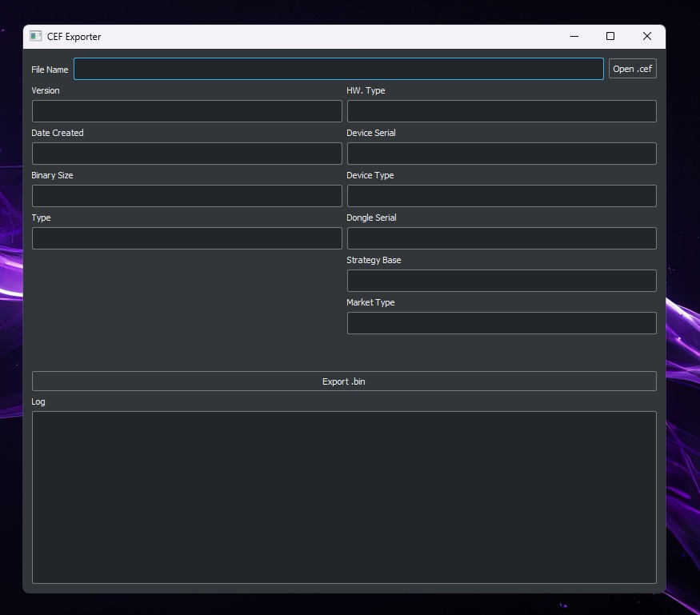Click into the Device Type field
The width and height of the screenshot is (700, 615).
coord(502,196)
